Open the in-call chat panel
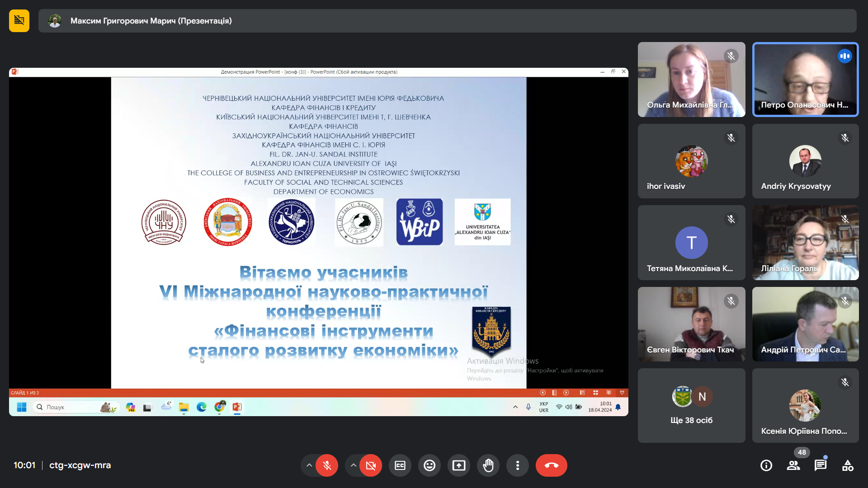The height and width of the screenshot is (488, 868). (x=821, y=465)
